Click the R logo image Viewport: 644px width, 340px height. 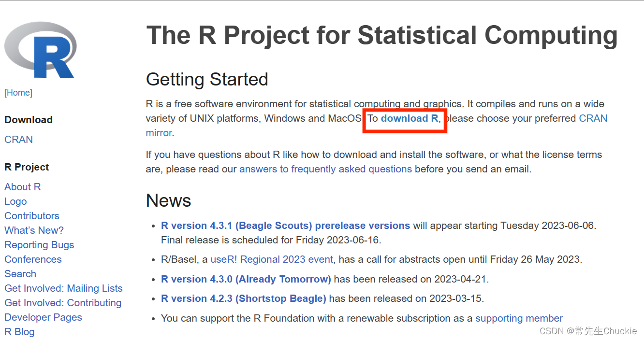pyautogui.click(x=41, y=50)
